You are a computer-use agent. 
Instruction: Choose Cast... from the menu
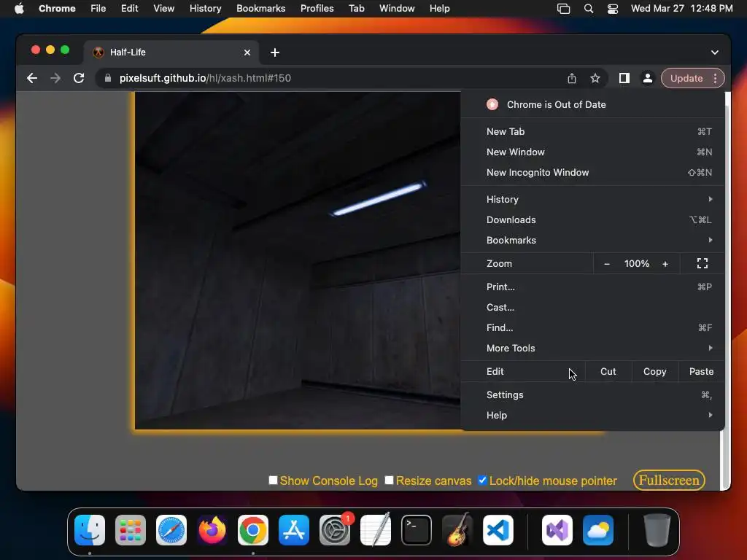[x=592, y=307]
